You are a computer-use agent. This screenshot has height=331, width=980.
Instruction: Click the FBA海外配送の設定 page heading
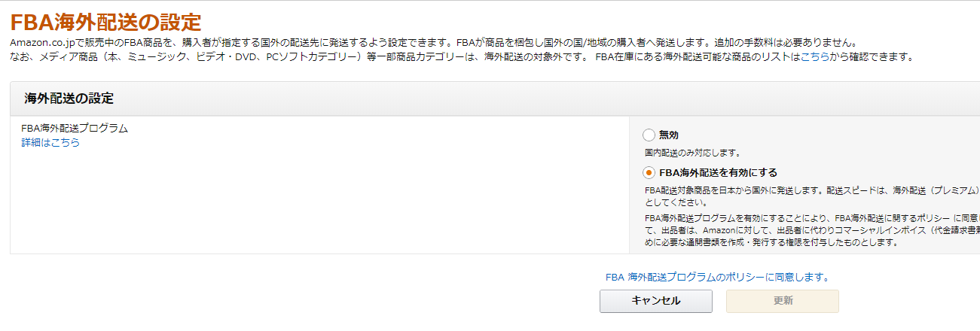pos(105,21)
